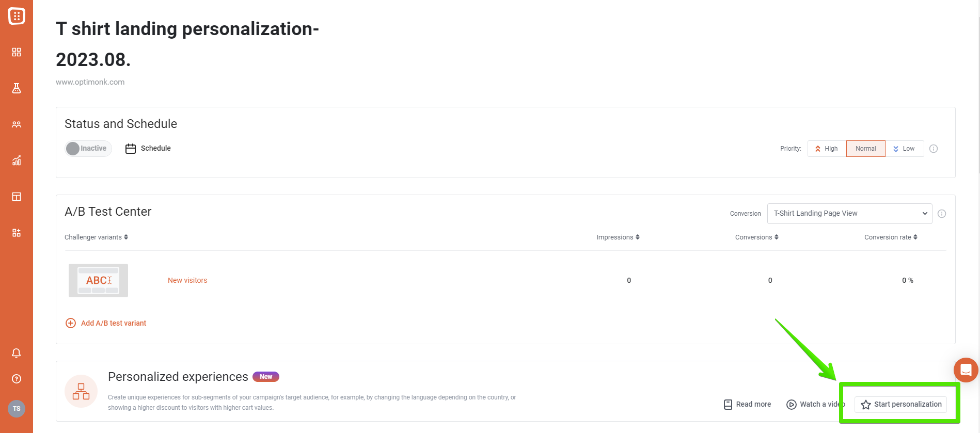Sort by Impressions column
Image resolution: width=980 pixels, height=433 pixels.
[618, 237]
